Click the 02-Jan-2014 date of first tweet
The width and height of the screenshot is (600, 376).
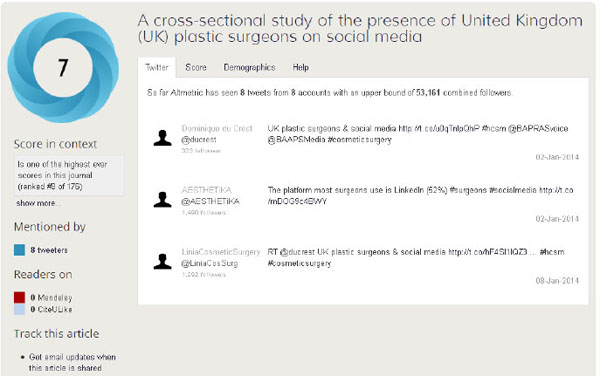[557, 157]
